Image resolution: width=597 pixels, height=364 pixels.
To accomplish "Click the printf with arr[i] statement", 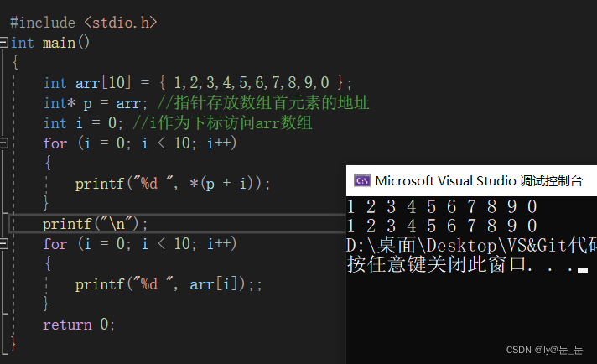I will pyautogui.click(x=169, y=284).
